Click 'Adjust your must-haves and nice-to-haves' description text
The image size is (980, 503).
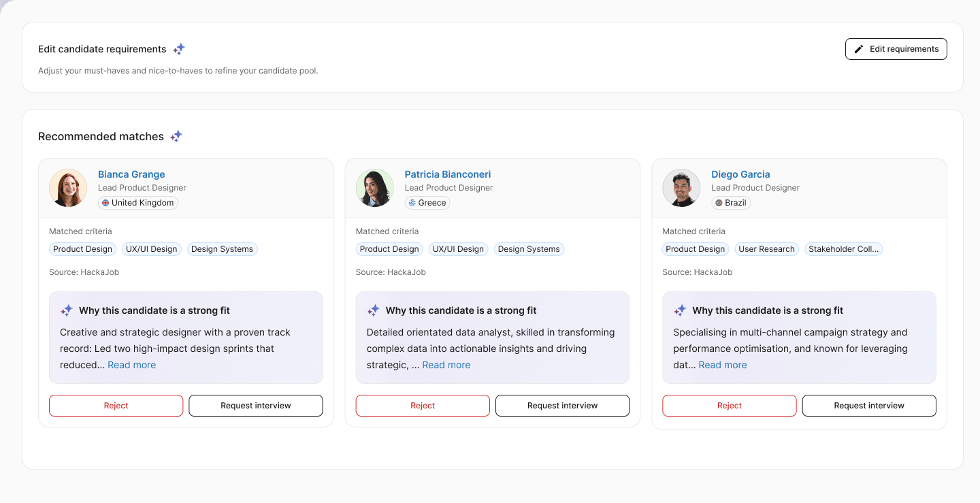[x=178, y=71]
